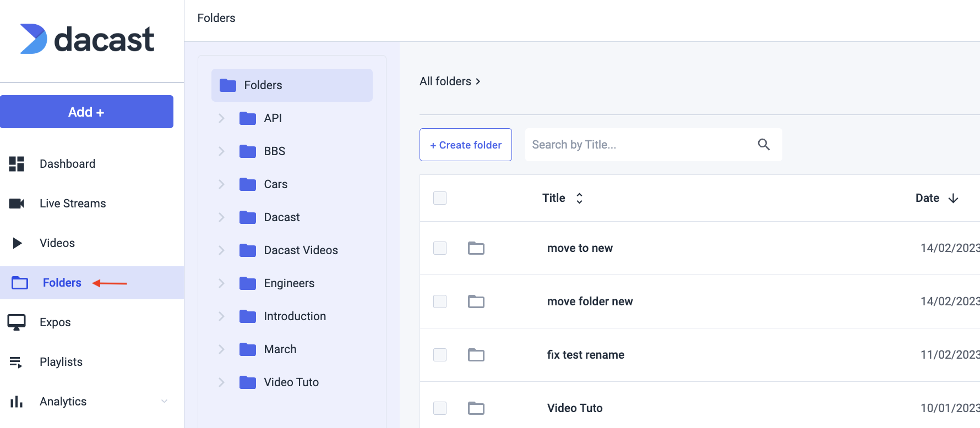Image resolution: width=980 pixels, height=428 pixels.
Task: Click the Analytics bar chart icon
Action: (17, 402)
